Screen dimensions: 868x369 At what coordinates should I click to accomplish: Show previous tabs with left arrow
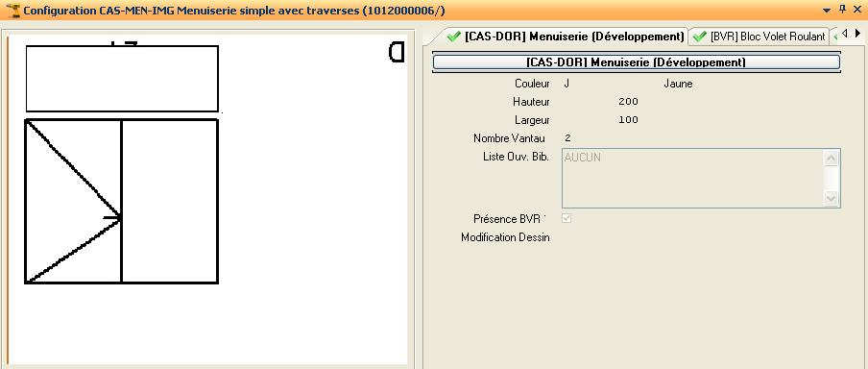(x=844, y=34)
